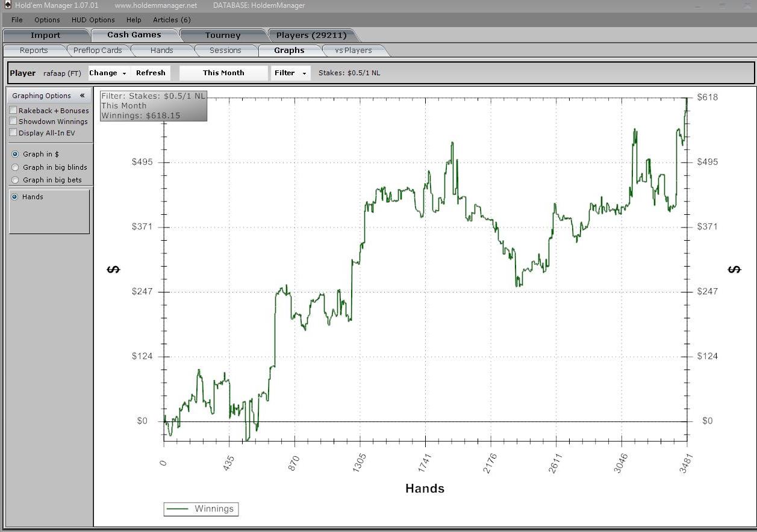Viewport: 757px width, 532px height.
Task: Click the 3481 hands axis label
Action: point(687,464)
